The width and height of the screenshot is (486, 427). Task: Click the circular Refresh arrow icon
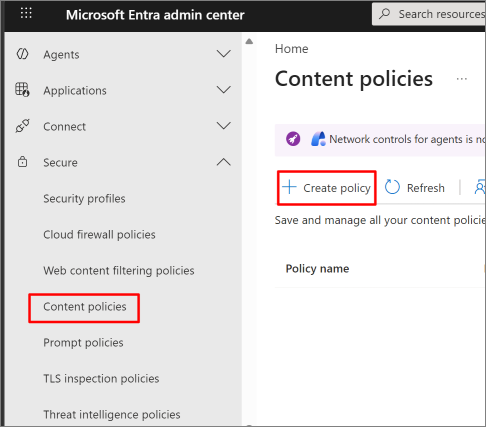pos(392,187)
